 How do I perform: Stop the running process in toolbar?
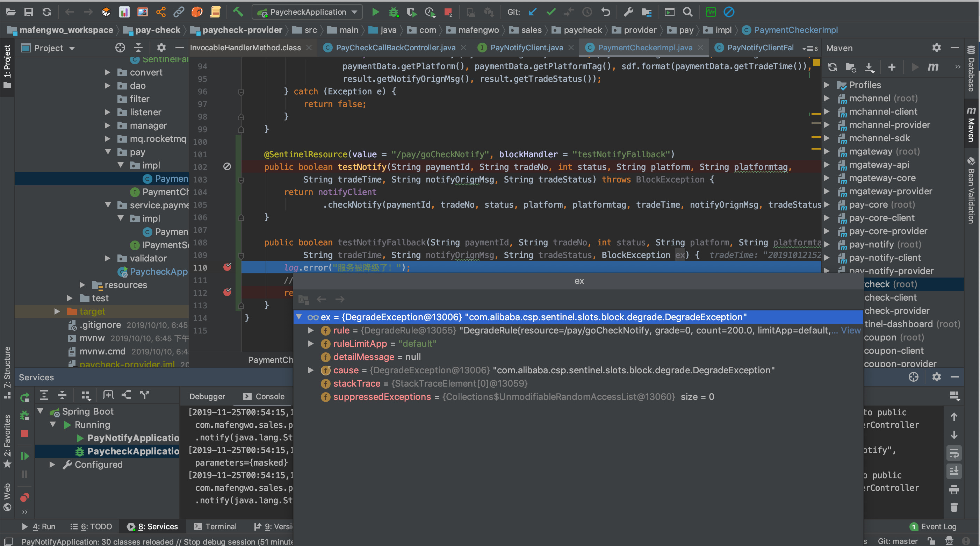point(448,12)
